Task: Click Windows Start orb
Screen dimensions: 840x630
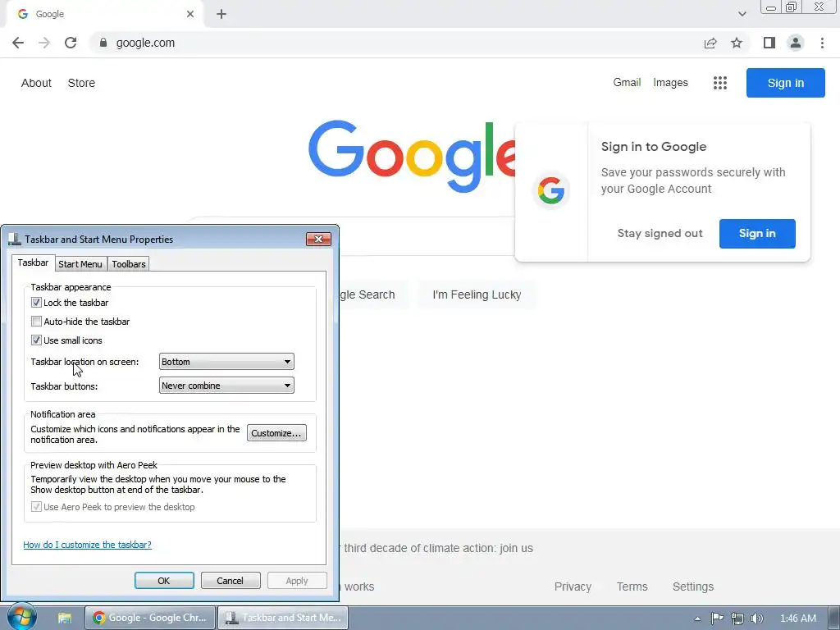Action: coord(21,617)
